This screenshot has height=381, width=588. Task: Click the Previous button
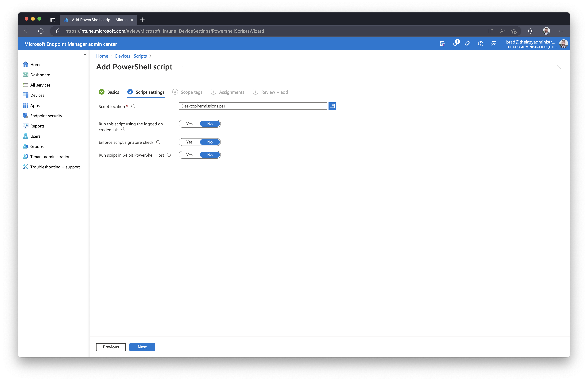click(111, 347)
